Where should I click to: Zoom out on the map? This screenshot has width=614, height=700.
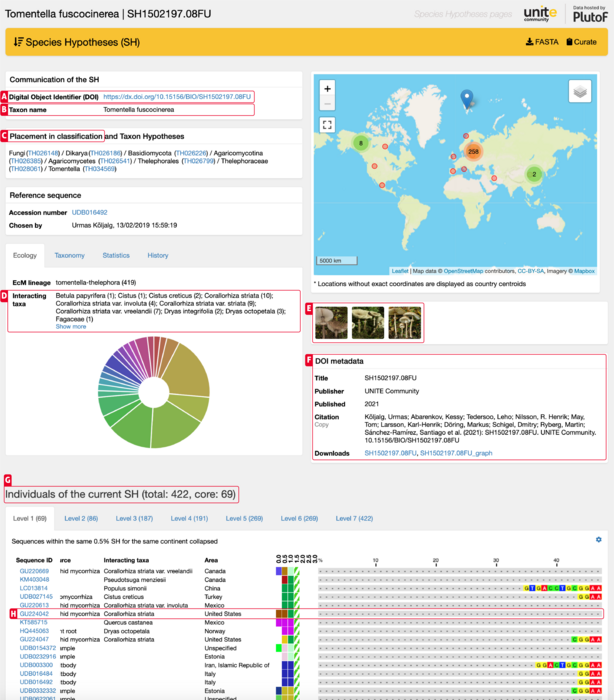[x=328, y=104]
